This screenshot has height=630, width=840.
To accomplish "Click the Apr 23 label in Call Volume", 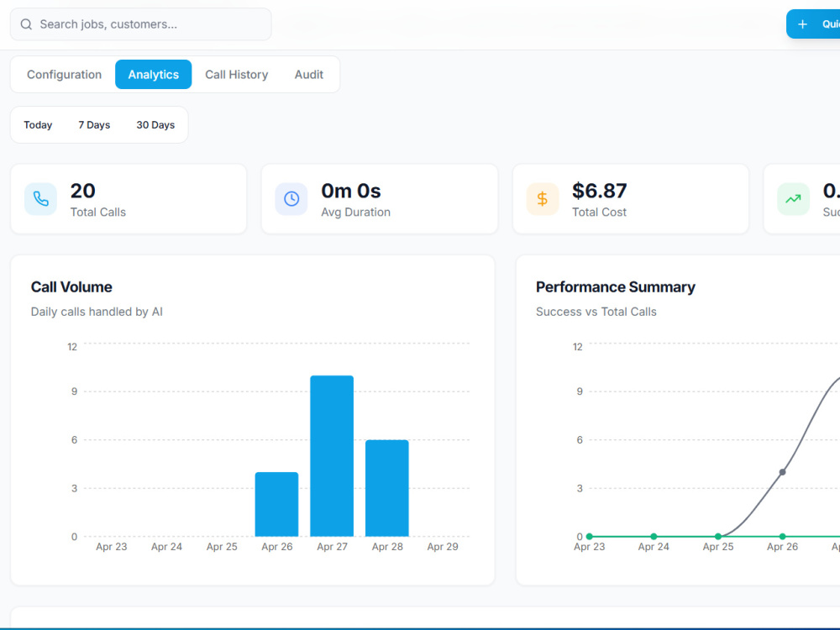I will tap(112, 547).
